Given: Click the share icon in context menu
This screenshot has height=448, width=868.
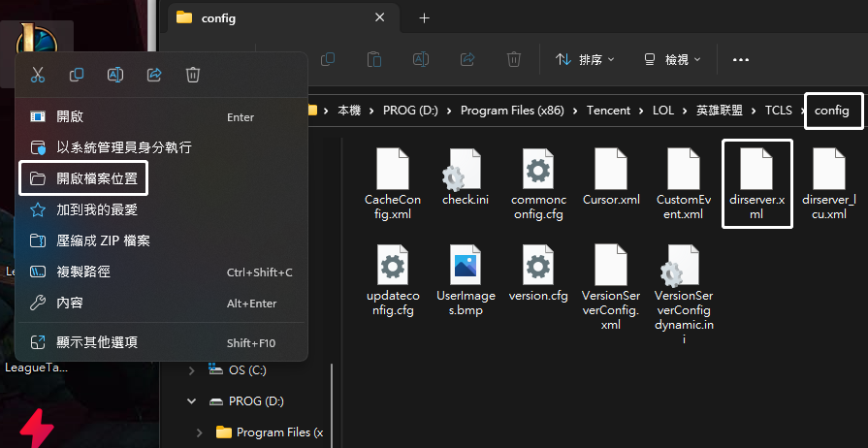Looking at the screenshot, I should [x=154, y=75].
